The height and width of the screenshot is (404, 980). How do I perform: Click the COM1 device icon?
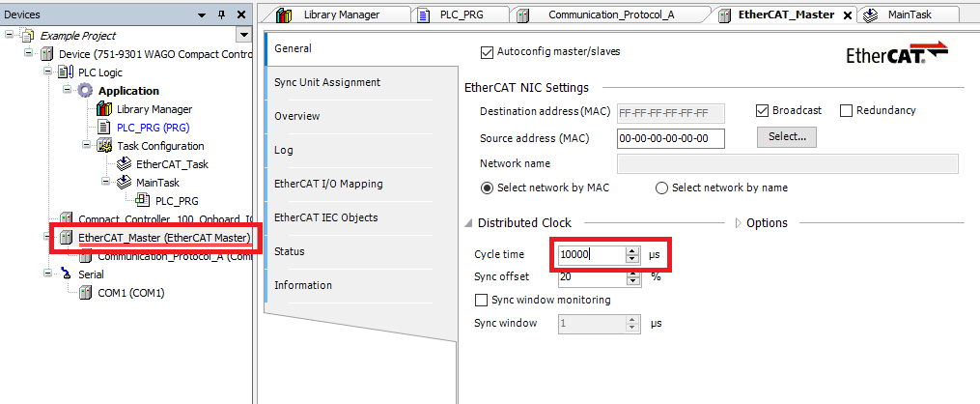pos(86,292)
